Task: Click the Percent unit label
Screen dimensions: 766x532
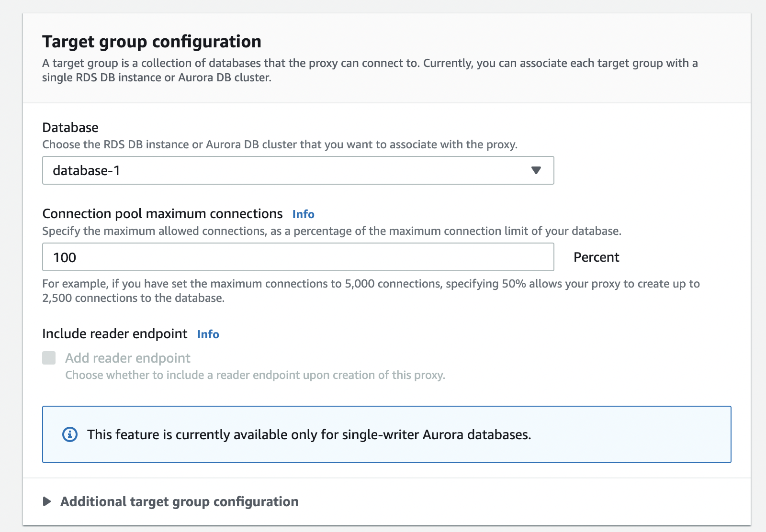Action: [596, 257]
